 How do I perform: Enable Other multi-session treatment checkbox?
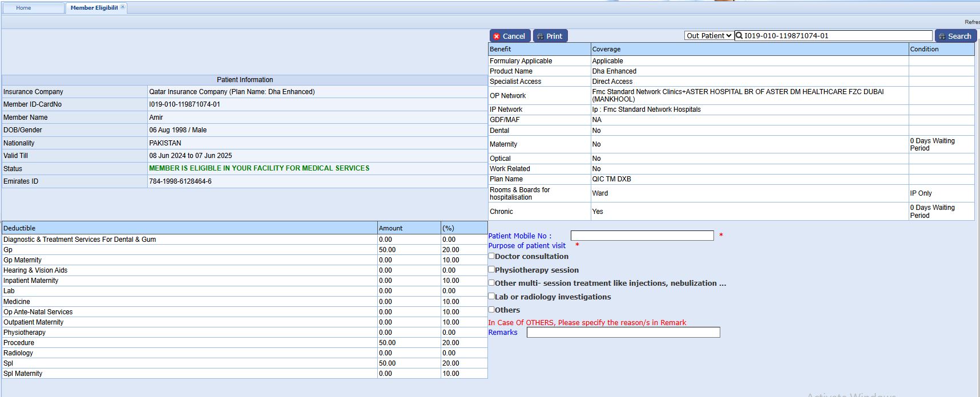click(491, 282)
